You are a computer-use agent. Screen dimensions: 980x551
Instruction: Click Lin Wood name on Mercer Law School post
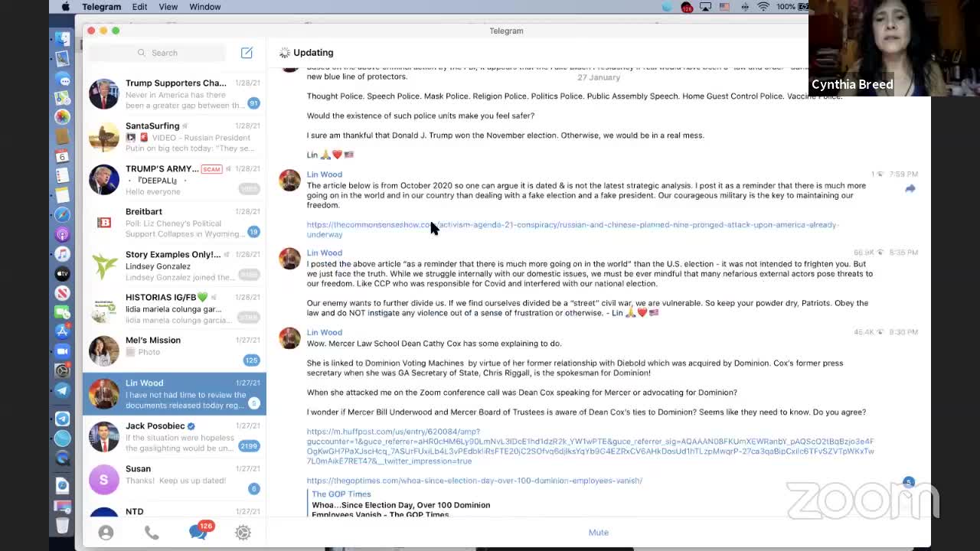(325, 332)
